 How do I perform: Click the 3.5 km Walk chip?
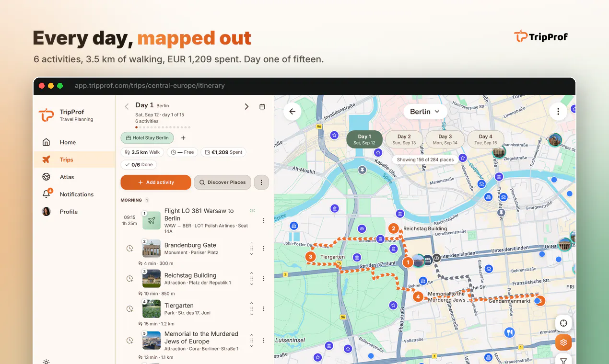click(x=142, y=152)
